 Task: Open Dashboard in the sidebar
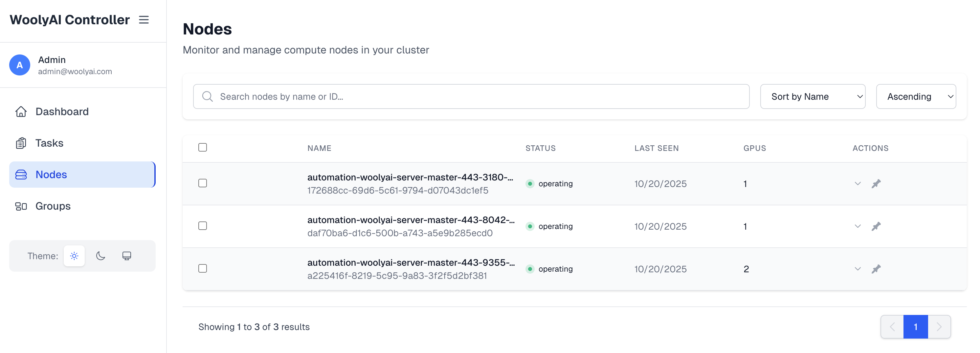(x=62, y=111)
